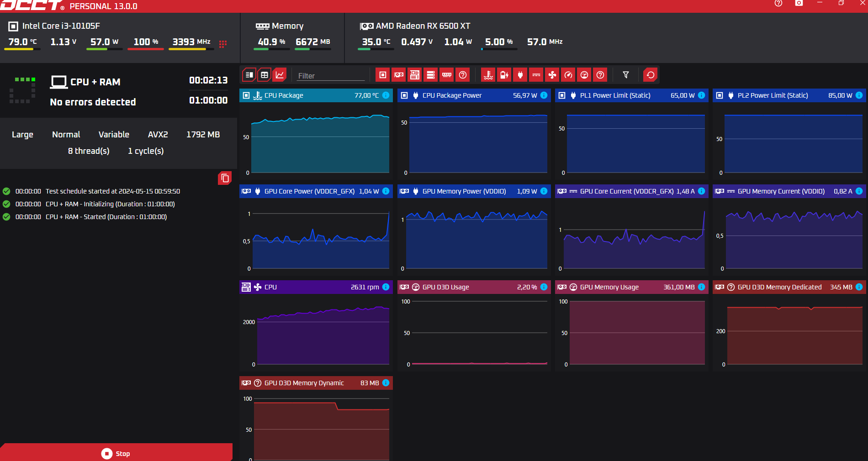Image resolution: width=868 pixels, height=461 pixels.
Task: Click the CPU + RAM test title
Action: (x=95, y=82)
